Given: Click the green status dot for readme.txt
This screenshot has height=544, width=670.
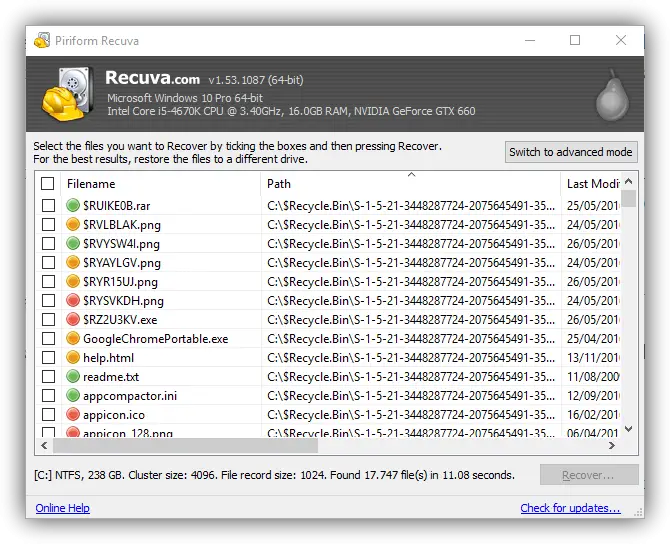Looking at the screenshot, I should tap(73, 377).
